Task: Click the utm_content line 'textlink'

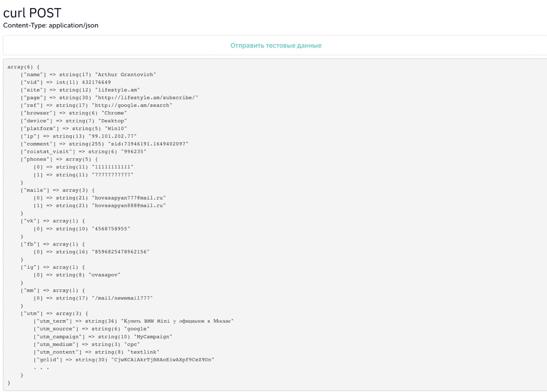Action: tap(96, 352)
